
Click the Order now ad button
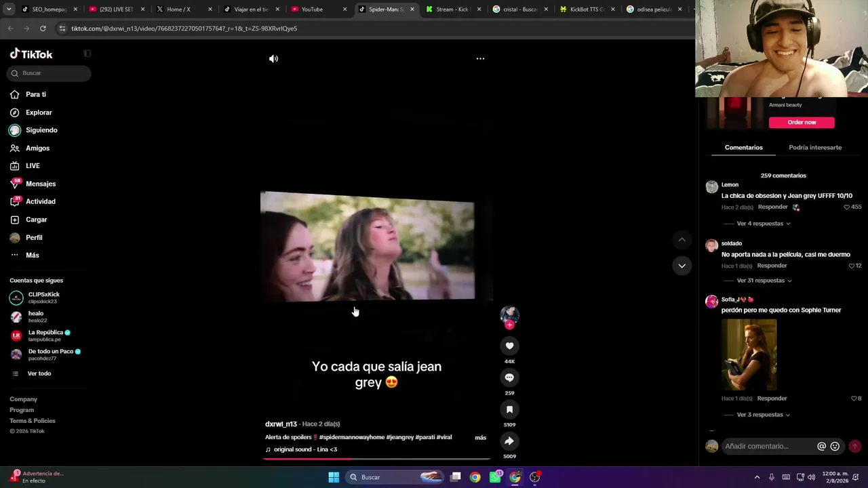pyautogui.click(x=802, y=123)
